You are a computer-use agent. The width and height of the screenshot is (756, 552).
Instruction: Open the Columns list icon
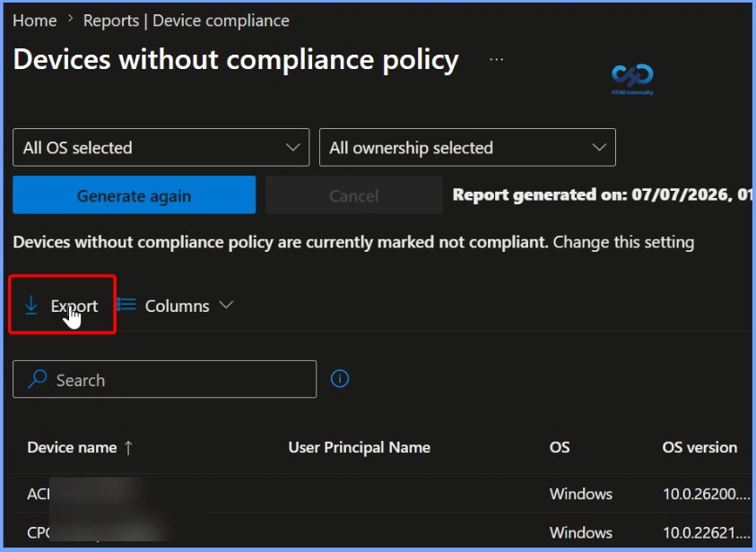click(x=126, y=305)
